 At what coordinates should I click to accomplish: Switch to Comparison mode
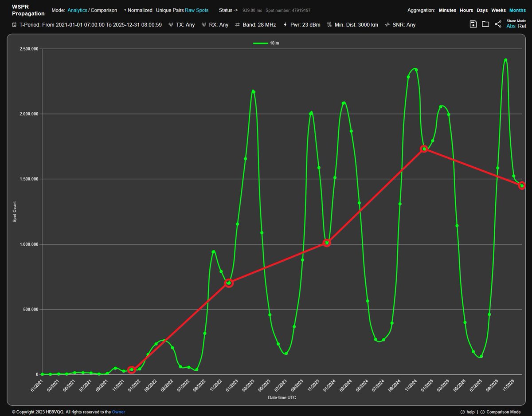[104, 10]
